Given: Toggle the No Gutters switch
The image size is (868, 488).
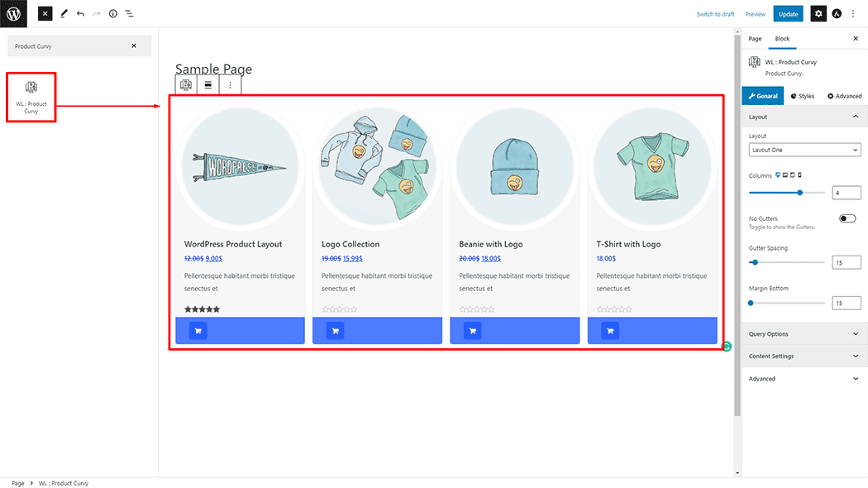Looking at the screenshot, I should pyautogui.click(x=847, y=218).
